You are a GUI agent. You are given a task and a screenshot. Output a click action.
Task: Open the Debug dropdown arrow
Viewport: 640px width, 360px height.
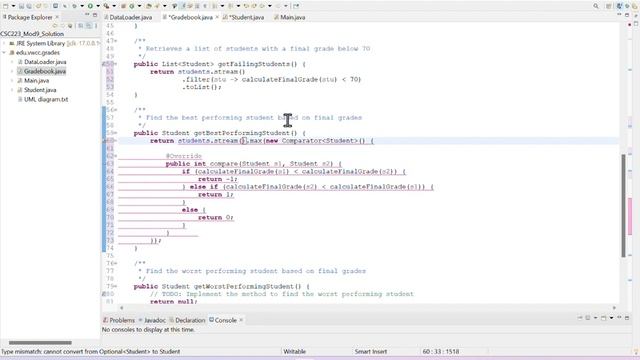81,6
